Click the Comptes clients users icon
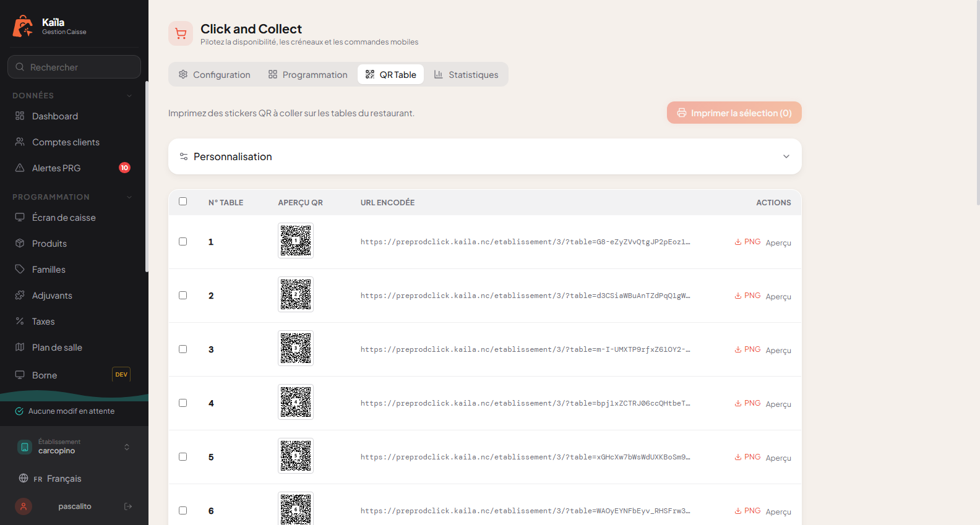This screenshot has width=980, height=525. (20, 142)
